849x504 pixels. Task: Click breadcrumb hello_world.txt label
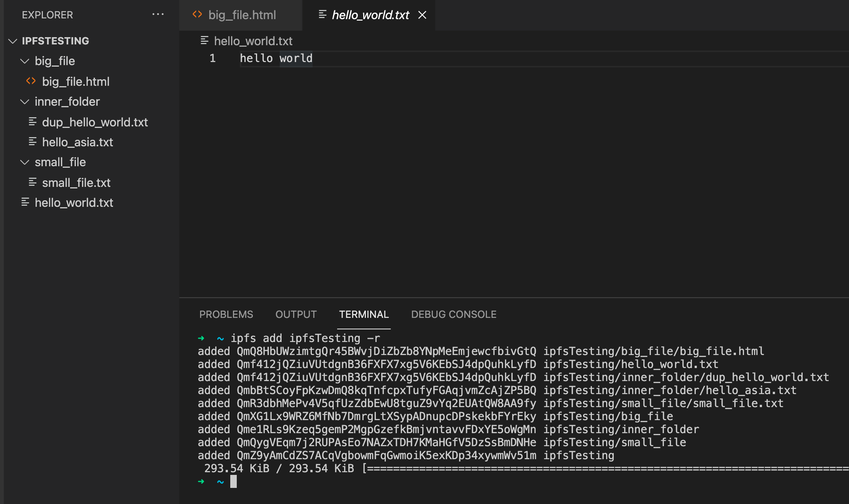pyautogui.click(x=253, y=41)
